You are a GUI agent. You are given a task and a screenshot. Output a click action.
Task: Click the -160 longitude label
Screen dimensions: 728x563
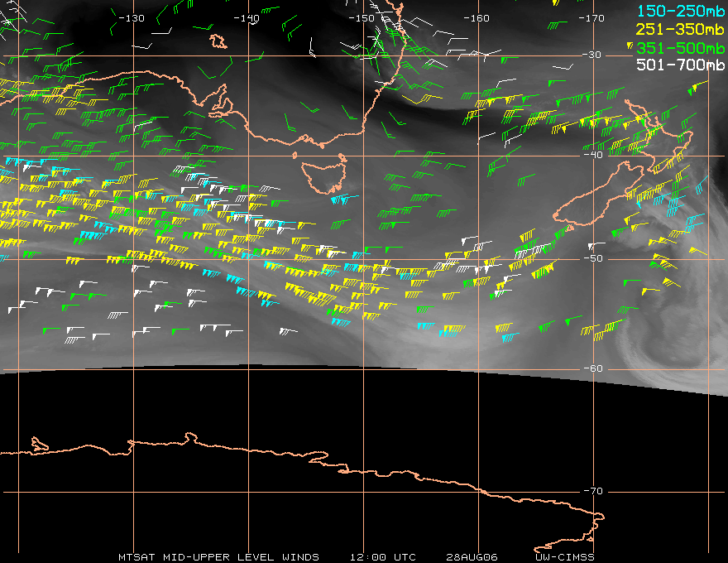pyautogui.click(x=477, y=18)
